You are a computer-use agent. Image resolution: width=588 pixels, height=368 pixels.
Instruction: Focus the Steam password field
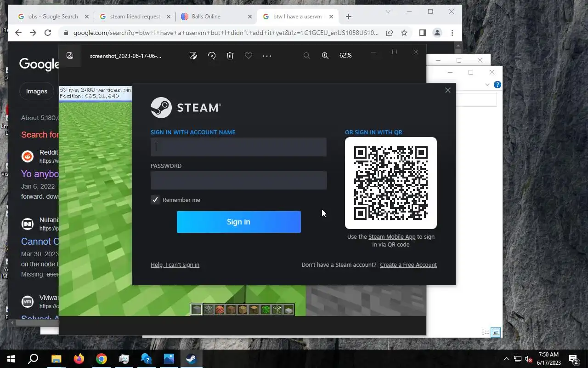238,180
